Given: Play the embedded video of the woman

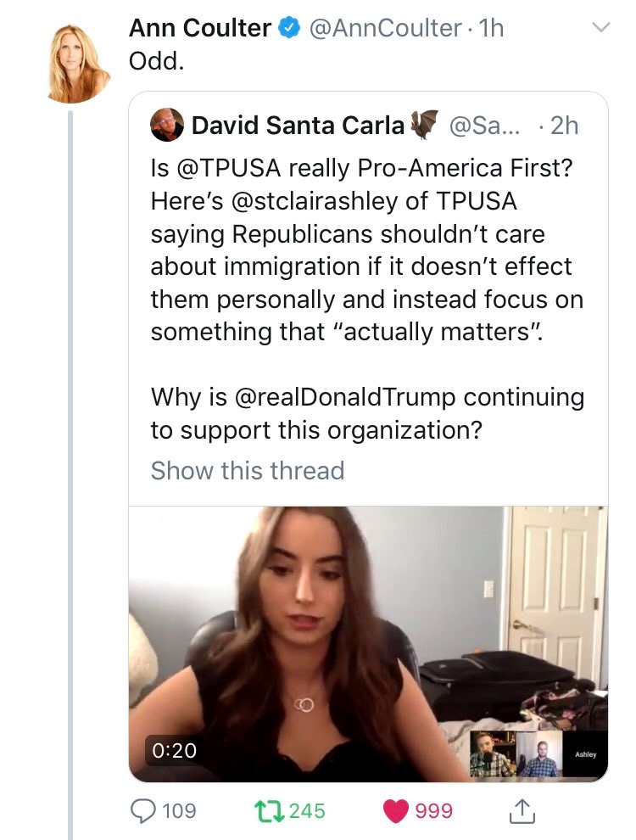Looking at the screenshot, I should point(368,644).
